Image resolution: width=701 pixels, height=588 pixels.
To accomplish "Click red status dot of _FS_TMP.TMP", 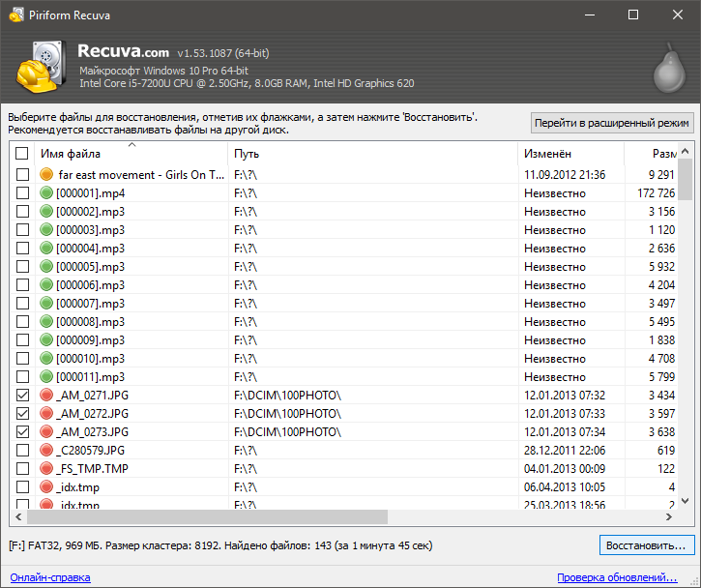I will tap(46, 468).
